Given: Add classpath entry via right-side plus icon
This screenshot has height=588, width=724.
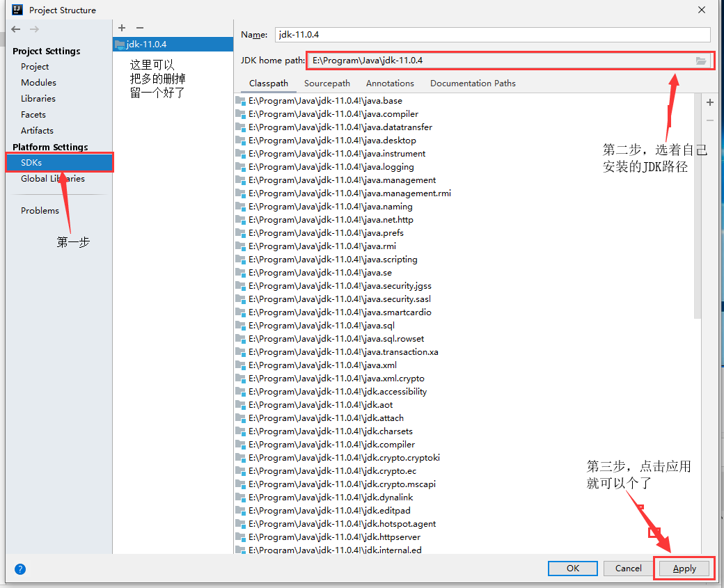Looking at the screenshot, I should pyautogui.click(x=709, y=102).
